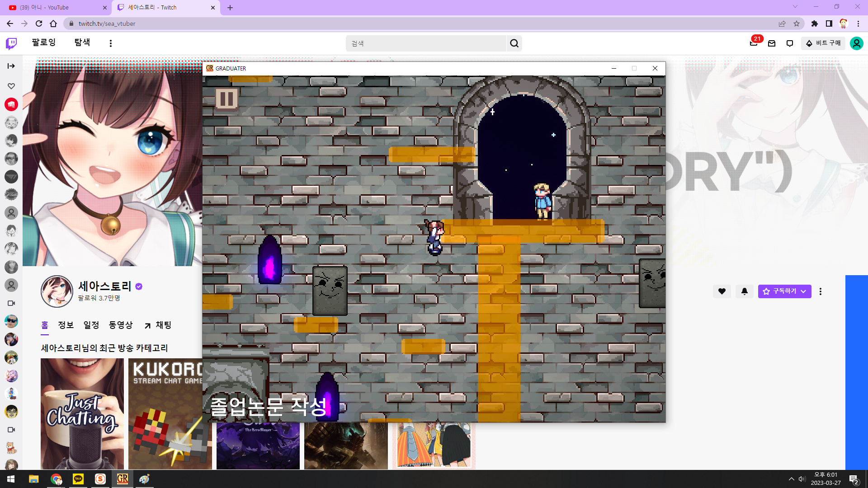Switch to the 정보 tab
This screenshot has width=868, height=488.
click(x=66, y=325)
